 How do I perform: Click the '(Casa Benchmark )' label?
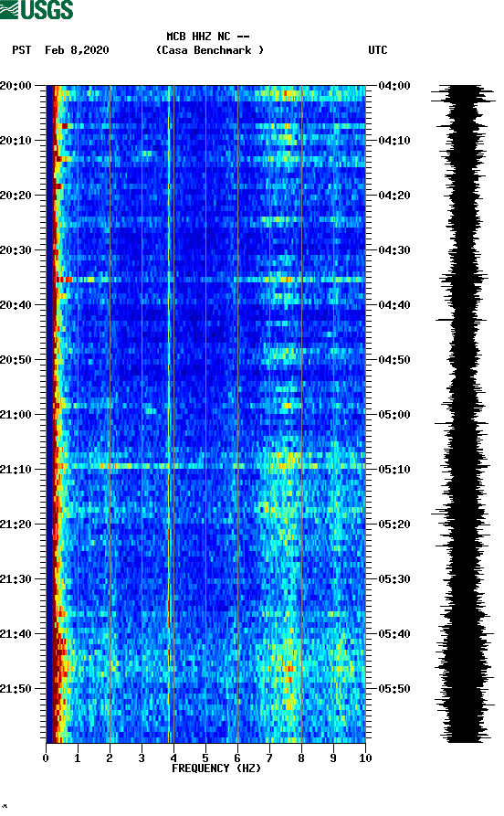tap(210, 50)
